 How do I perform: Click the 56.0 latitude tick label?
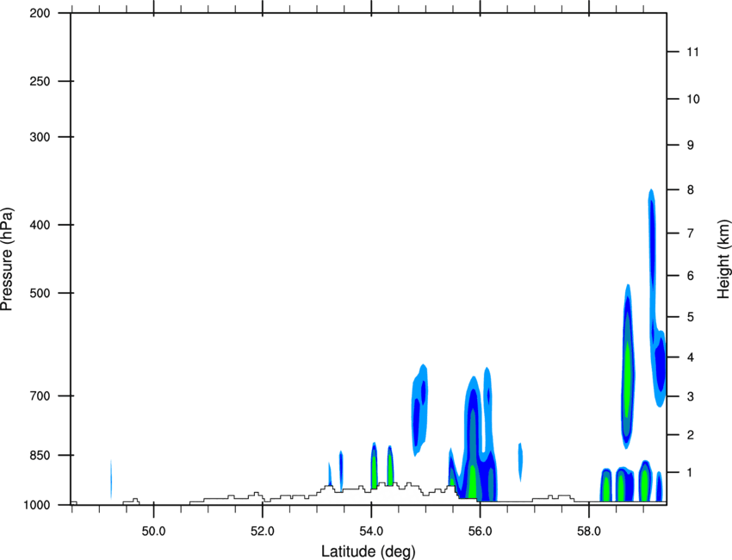pyautogui.click(x=480, y=532)
